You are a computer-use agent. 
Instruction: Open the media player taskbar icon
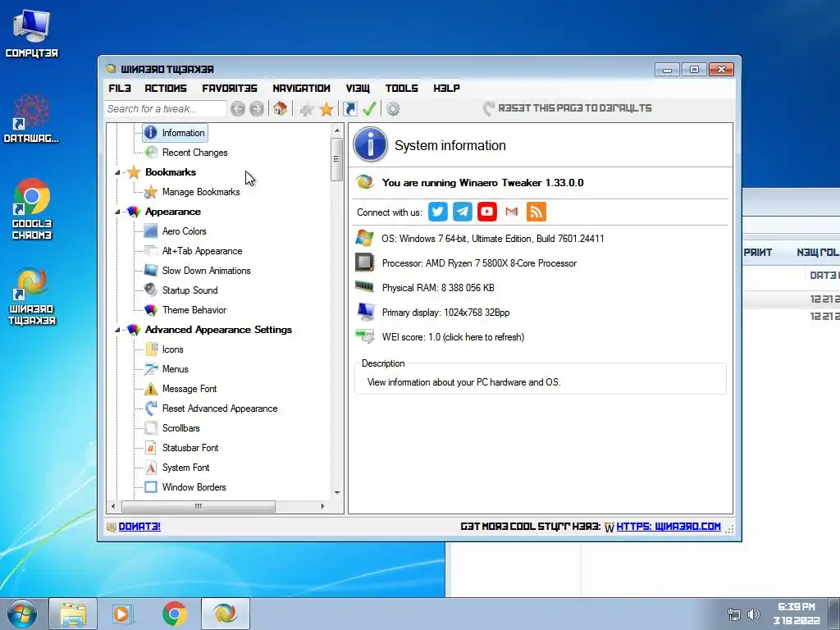pos(122,614)
